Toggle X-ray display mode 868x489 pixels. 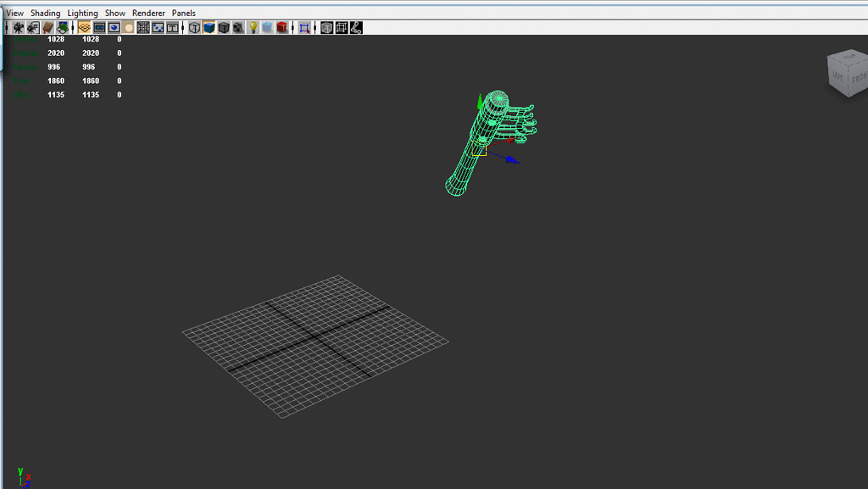281,27
